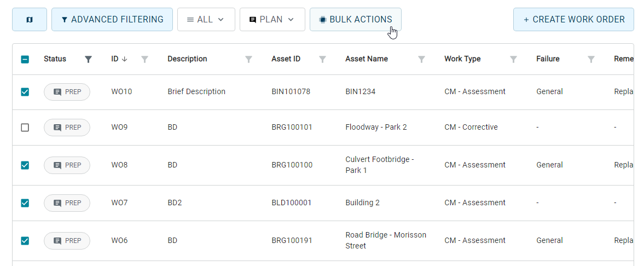Toggle the select-all header checkbox

coord(25,59)
